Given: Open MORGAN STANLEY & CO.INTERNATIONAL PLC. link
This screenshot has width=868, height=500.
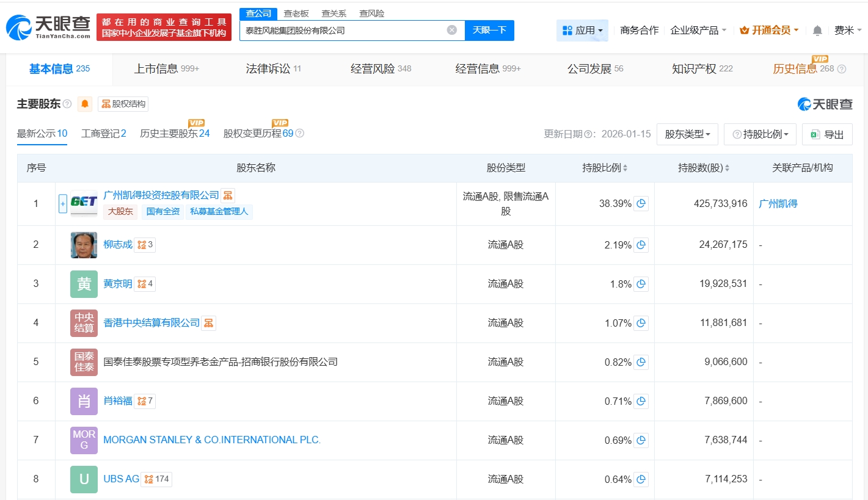Looking at the screenshot, I should coord(212,440).
